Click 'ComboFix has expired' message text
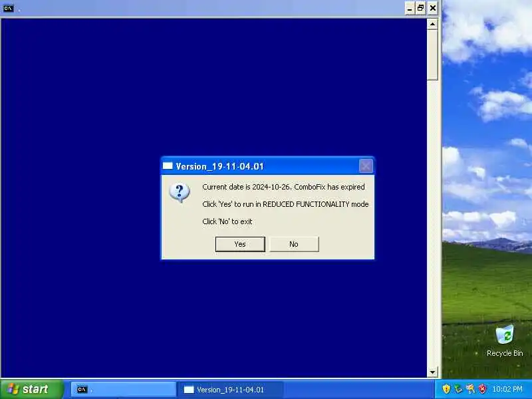 329,187
